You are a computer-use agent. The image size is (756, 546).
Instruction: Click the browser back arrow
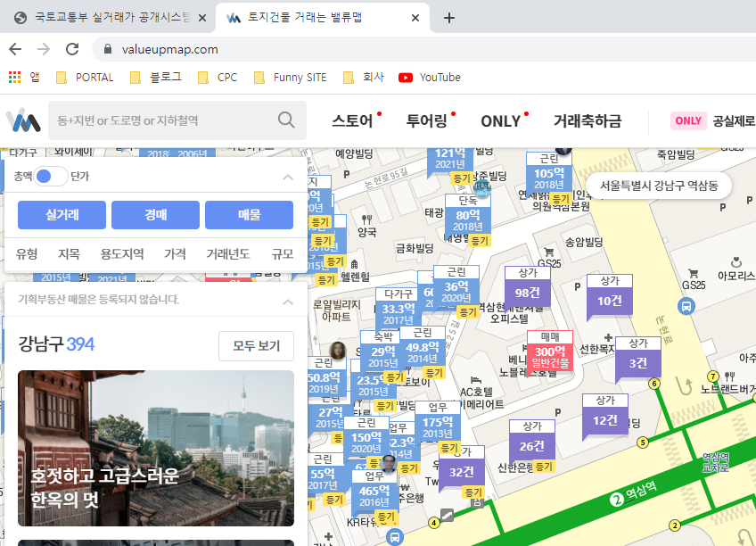point(15,49)
